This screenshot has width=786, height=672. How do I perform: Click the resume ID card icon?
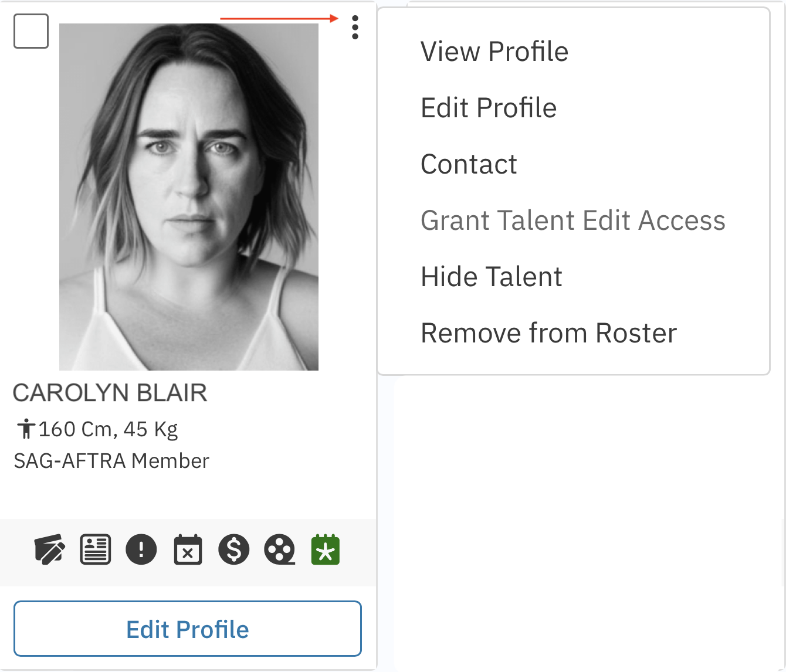(x=95, y=549)
